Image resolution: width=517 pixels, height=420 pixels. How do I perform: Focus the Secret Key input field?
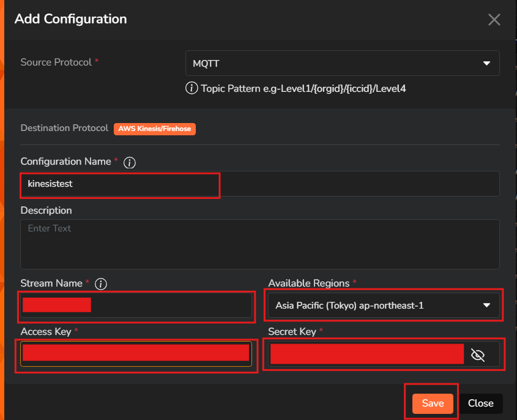click(366, 354)
